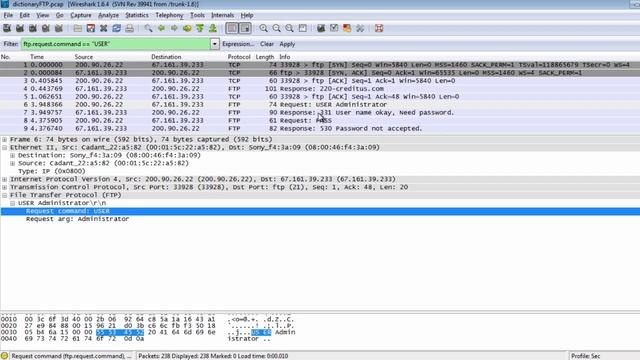Sort by the Time column header
The image size is (640, 360).
pos(37,57)
